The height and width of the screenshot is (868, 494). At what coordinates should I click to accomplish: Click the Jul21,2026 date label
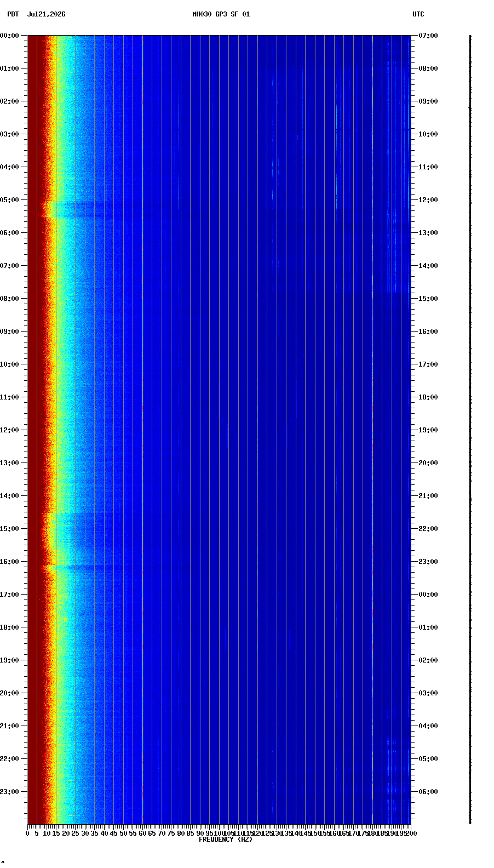46,14
